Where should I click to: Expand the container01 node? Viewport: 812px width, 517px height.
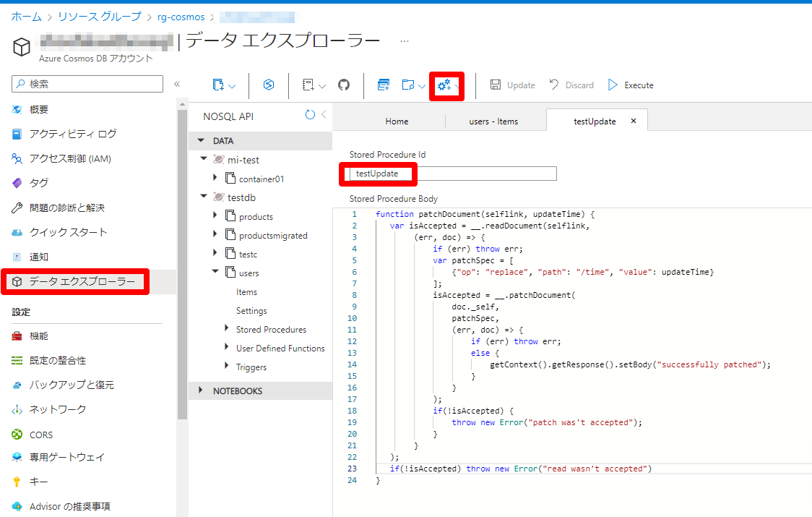pyautogui.click(x=215, y=177)
